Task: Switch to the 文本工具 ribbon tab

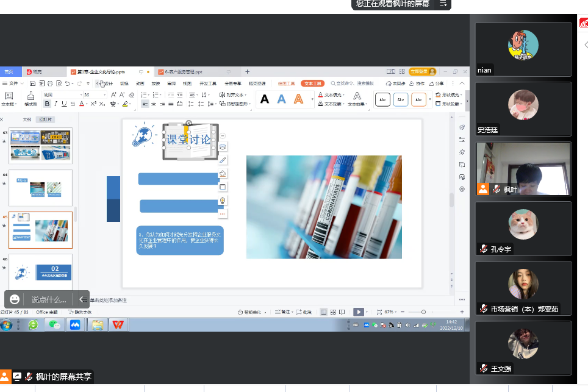Action: (x=312, y=83)
